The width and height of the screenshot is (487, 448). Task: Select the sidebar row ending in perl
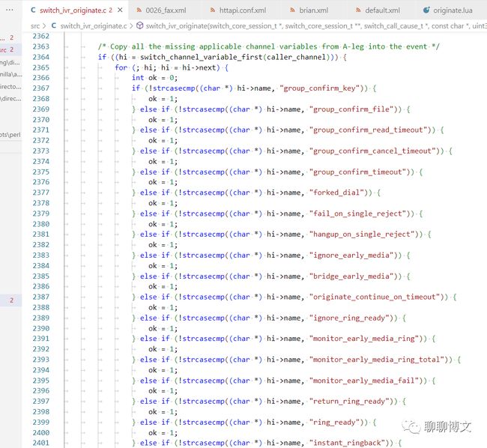click(x=11, y=135)
